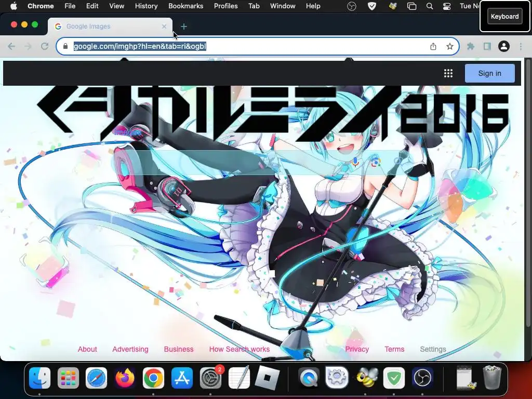
Task: Click the shield checkmark menu bar icon
Action: point(372,6)
